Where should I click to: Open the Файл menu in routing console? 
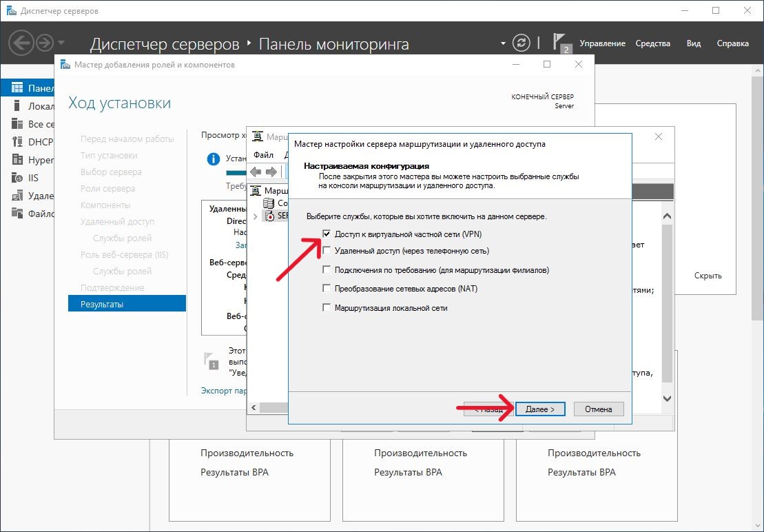[x=263, y=155]
